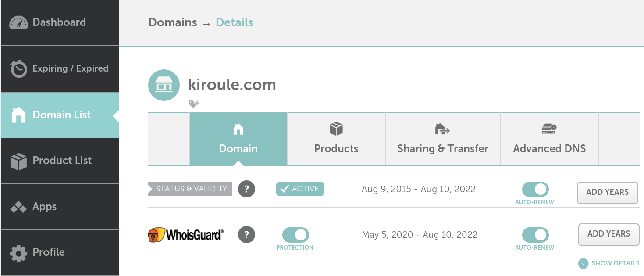Viewport: 644px width, 276px height.
Task: Click the kiroule.com storefront icon
Action: tap(164, 85)
